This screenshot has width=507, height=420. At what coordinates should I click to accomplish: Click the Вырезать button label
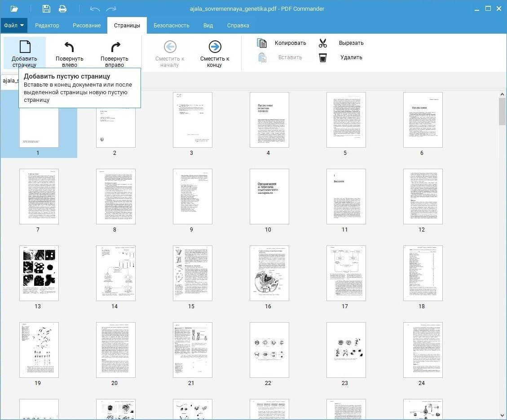pos(351,43)
